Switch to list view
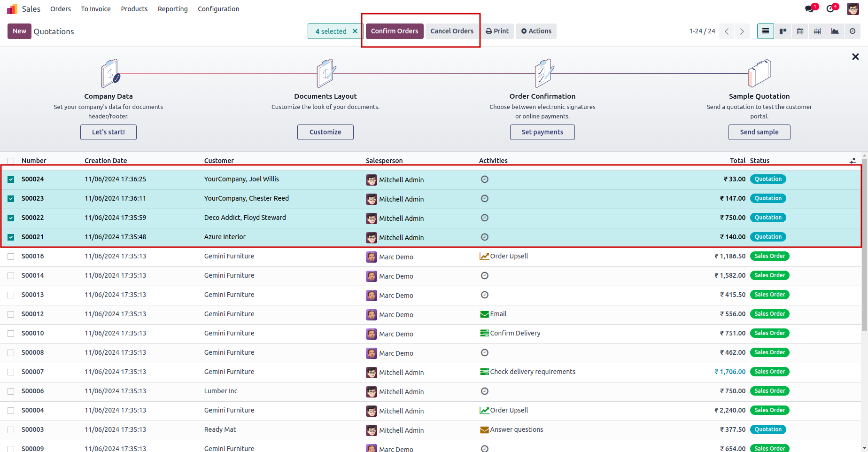Image resolution: width=868 pixels, height=452 pixels. pyautogui.click(x=766, y=31)
